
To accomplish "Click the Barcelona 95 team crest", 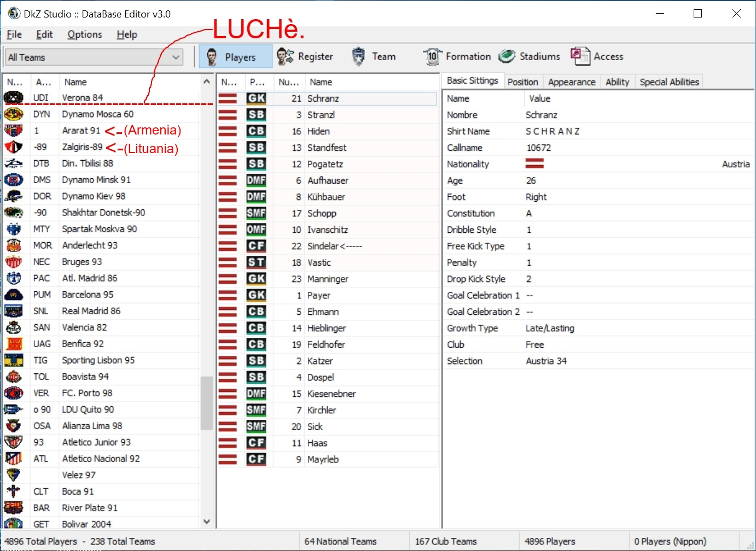I will click(14, 295).
